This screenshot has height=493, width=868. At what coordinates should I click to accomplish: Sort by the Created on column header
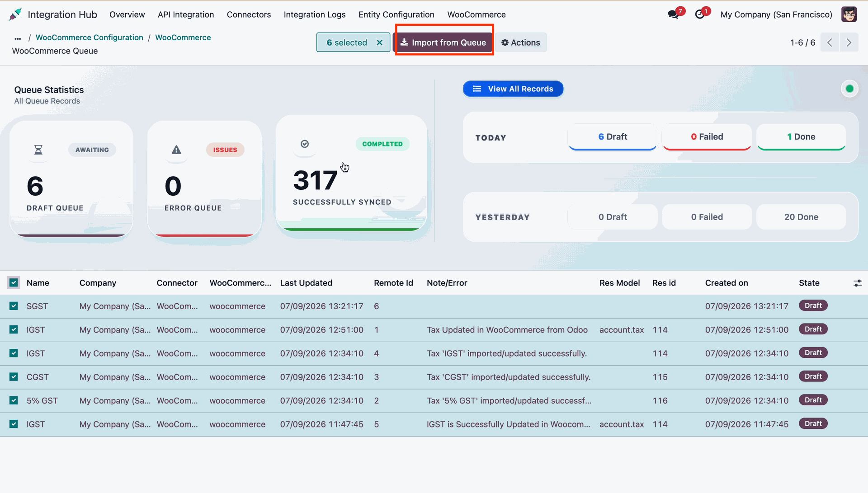(726, 283)
